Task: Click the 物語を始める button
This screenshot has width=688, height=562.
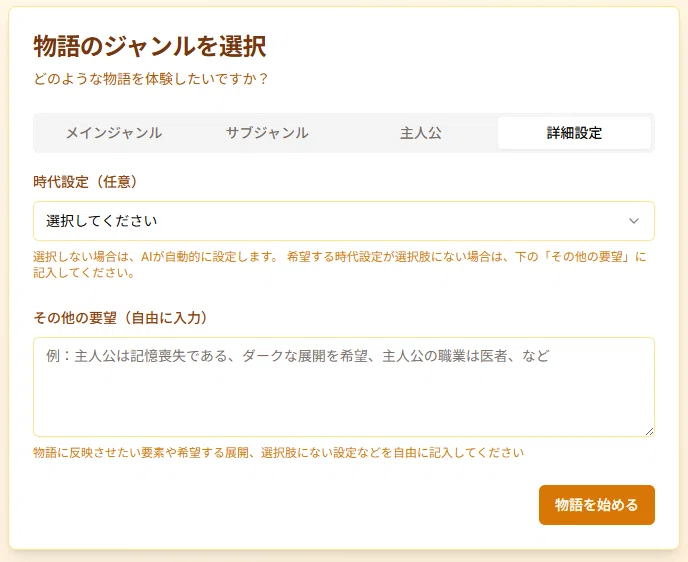Action: pos(597,505)
